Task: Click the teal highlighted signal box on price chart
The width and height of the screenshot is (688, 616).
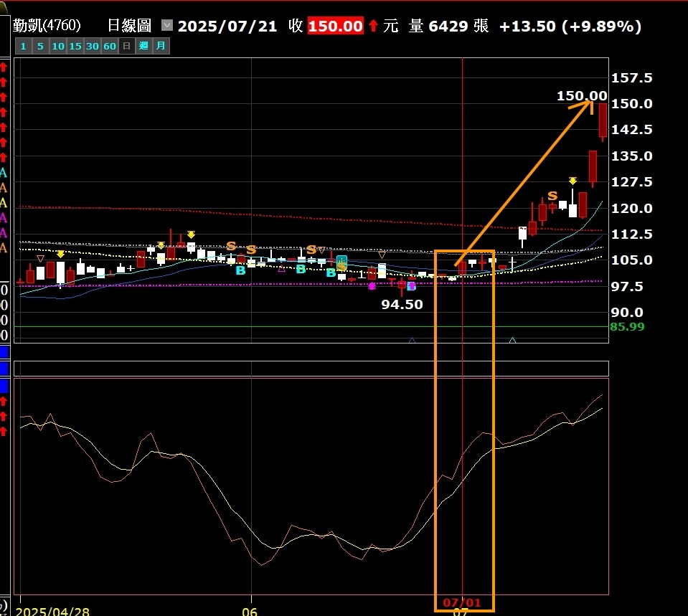Action: pyautogui.click(x=341, y=262)
